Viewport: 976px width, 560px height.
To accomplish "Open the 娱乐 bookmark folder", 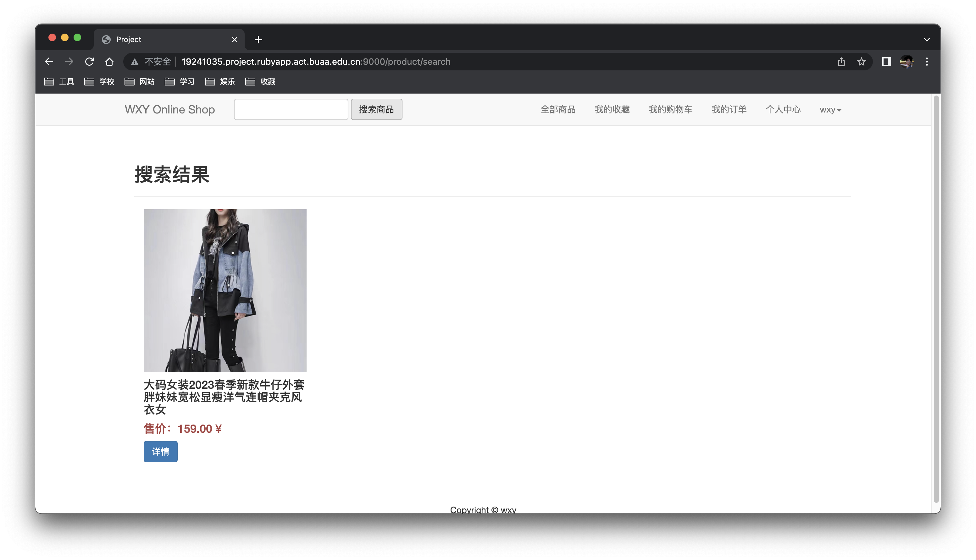I will pyautogui.click(x=220, y=81).
